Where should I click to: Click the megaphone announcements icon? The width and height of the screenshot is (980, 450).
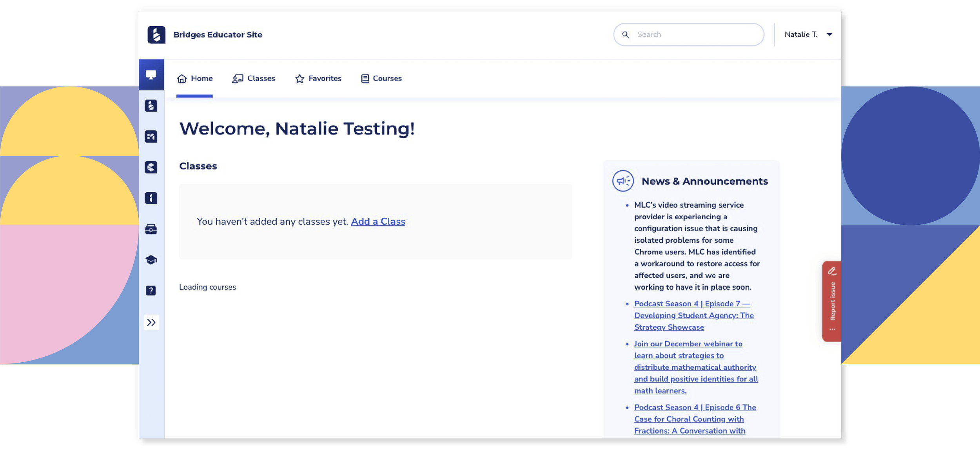pos(622,181)
